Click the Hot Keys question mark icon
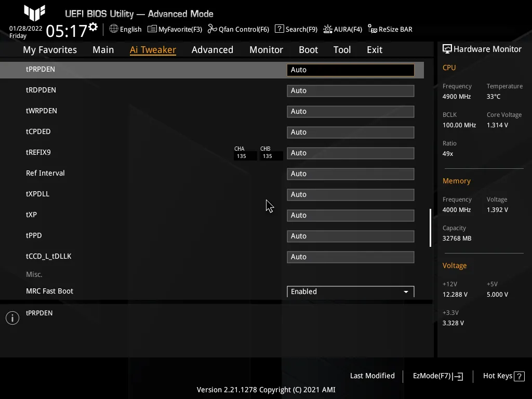 click(x=519, y=376)
